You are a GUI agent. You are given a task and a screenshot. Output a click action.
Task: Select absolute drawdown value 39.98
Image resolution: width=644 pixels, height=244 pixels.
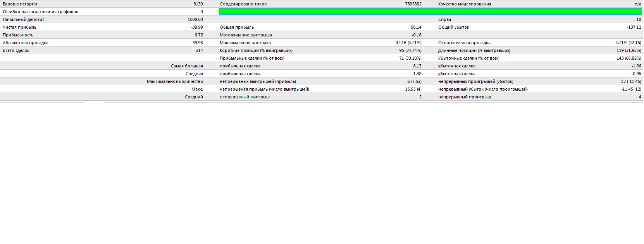198,43
